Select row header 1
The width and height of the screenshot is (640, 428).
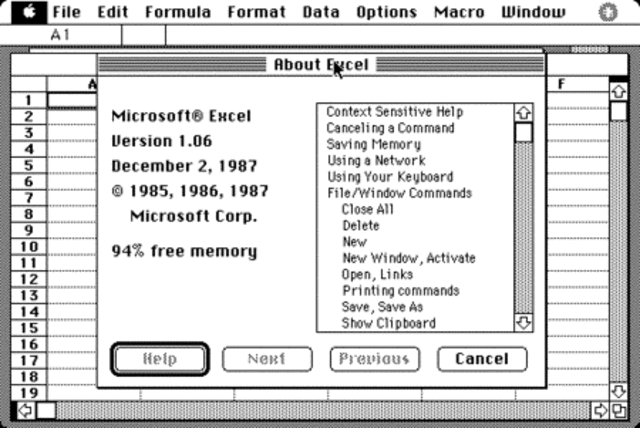[x=29, y=100]
